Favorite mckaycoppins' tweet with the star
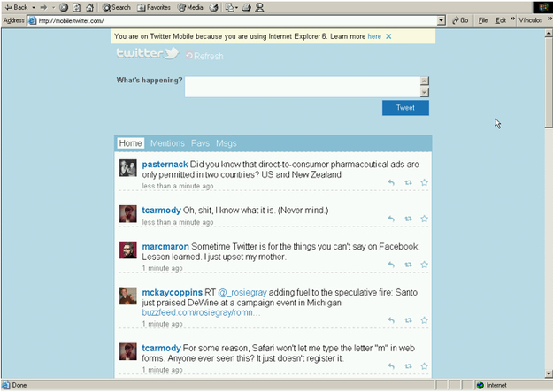Screen dimensions: 553x392 [x=425, y=320]
